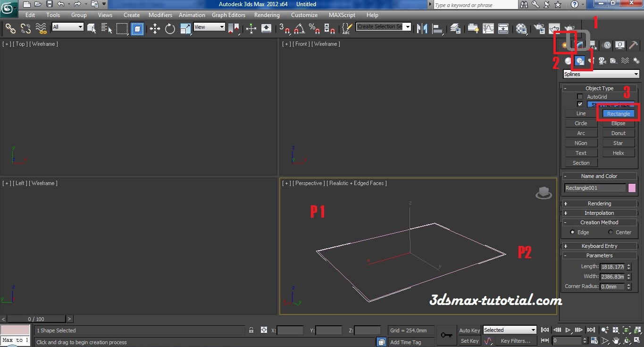
Task: Open the Splines category dropdown
Action: pos(601,74)
